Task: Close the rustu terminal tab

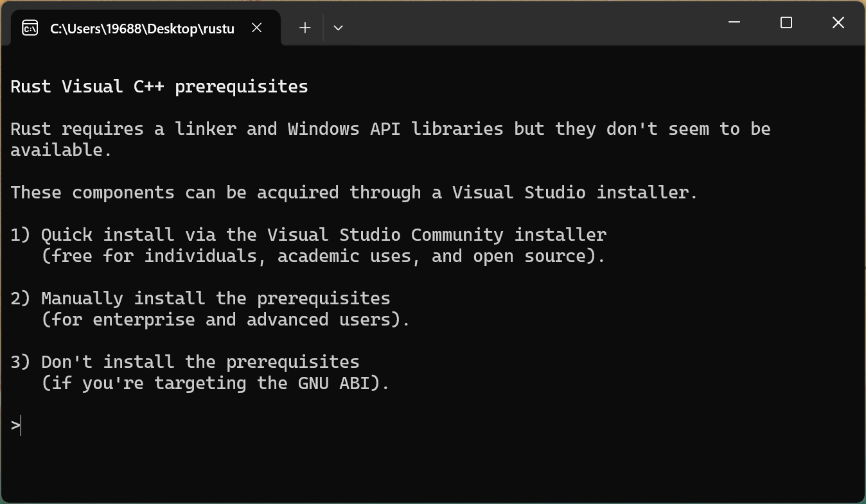Action: click(256, 28)
